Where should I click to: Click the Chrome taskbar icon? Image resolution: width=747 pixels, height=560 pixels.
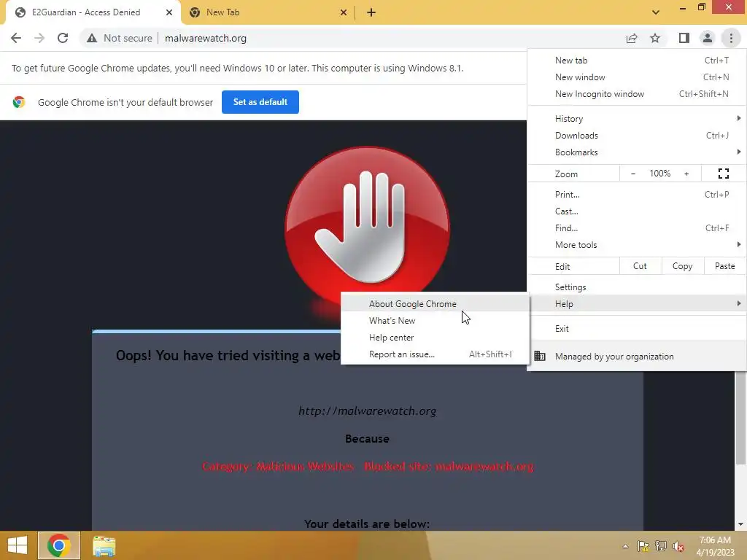point(59,545)
